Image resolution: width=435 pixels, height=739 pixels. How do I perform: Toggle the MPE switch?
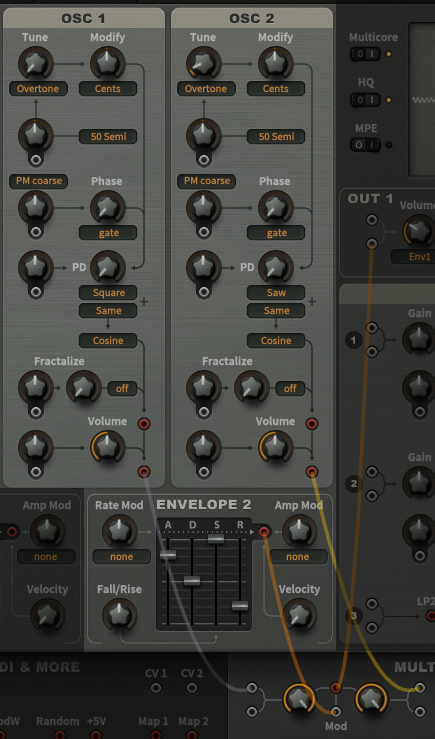click(x=365, y=145)
